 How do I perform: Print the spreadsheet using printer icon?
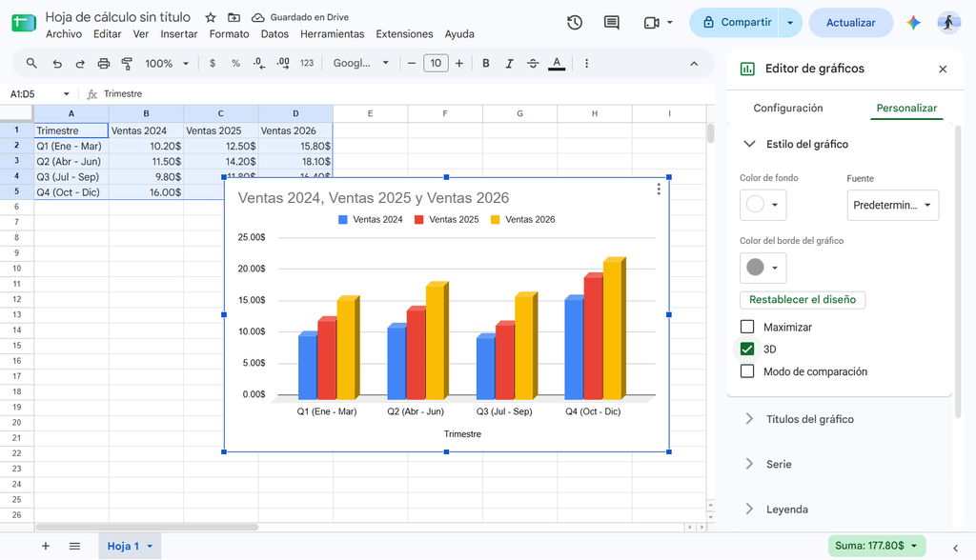pos(103,63)
